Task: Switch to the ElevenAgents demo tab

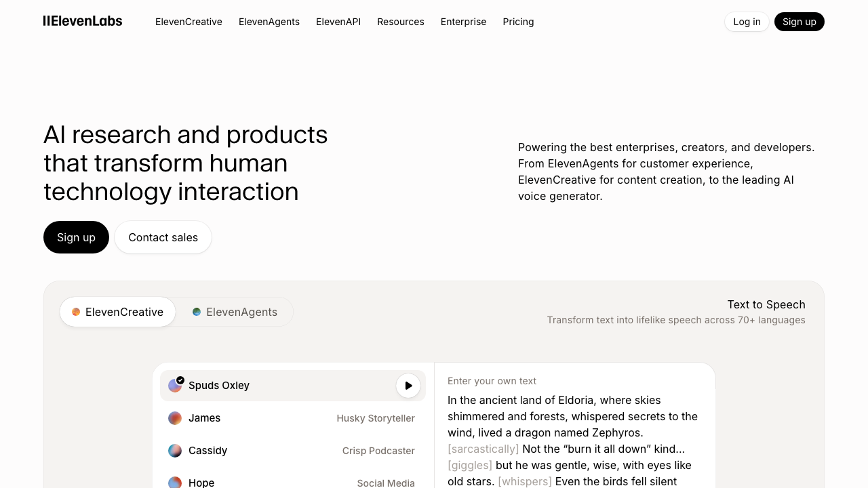Action: click(x=235, y=312)
